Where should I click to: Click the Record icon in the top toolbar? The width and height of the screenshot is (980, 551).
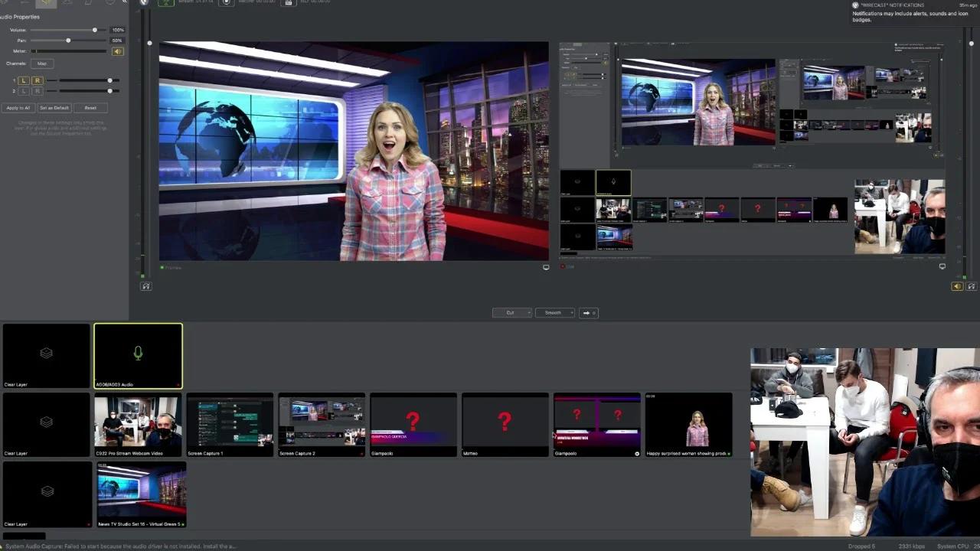tap(225, 3)
